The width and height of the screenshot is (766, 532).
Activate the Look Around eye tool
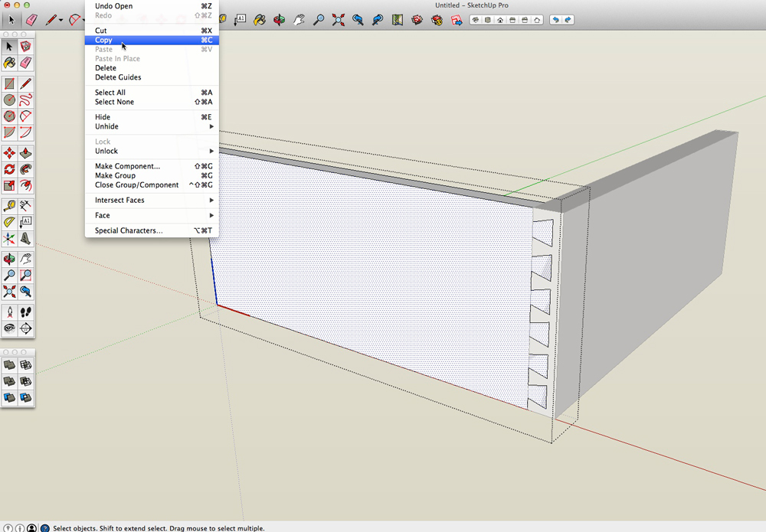coord(9,328)
